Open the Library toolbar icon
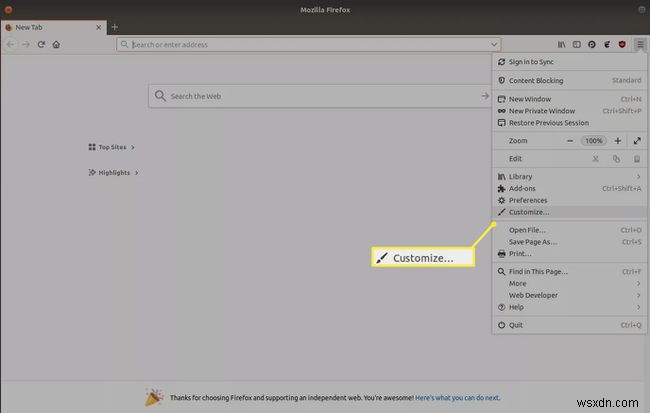 [x=561, y=44]
